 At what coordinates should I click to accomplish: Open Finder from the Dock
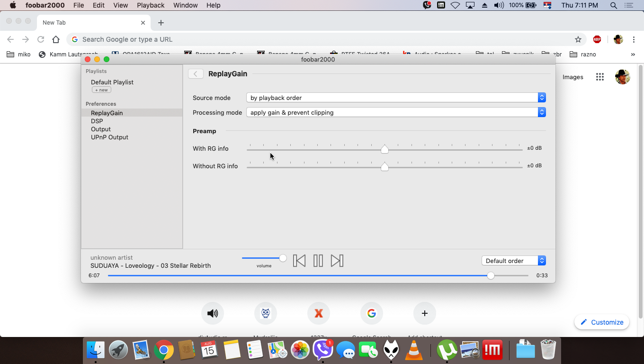96,350
